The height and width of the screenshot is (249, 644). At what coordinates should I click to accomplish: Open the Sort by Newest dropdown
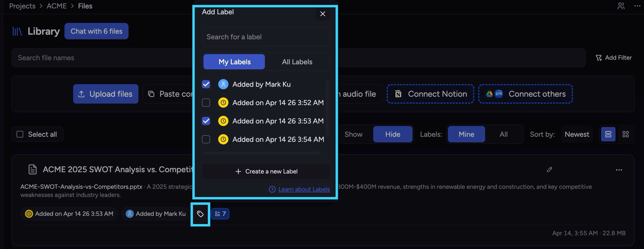coord(577,134)
